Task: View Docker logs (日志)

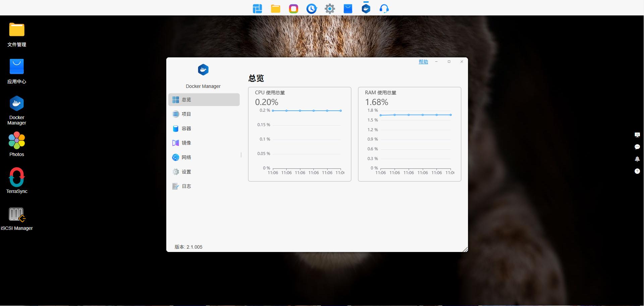Action: point(186,186)
